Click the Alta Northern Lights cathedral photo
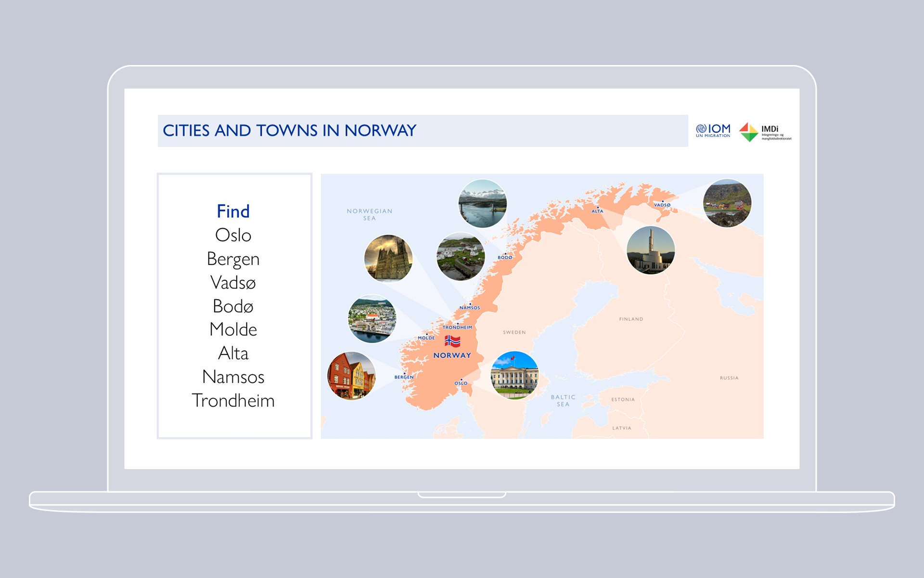This screenshot has width=924, height=578. pyautogui.click(x=651, y=250)
